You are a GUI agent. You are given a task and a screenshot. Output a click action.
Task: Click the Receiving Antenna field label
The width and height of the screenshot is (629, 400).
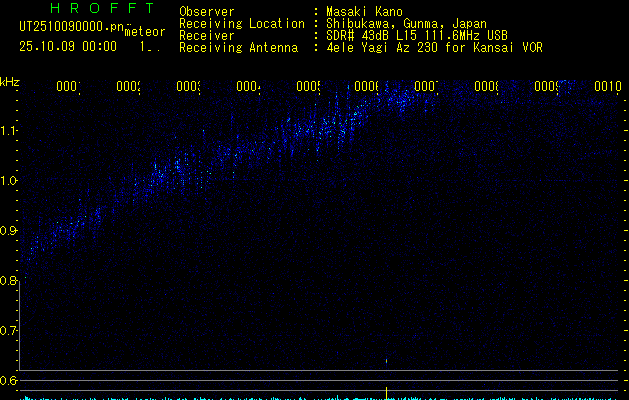(x=240, y=47)
